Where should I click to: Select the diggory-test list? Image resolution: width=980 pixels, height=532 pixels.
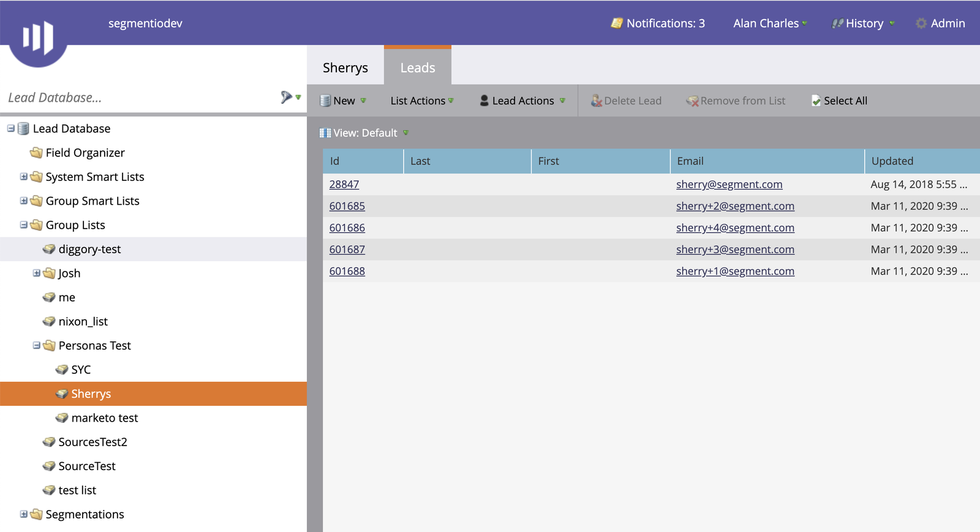[89, 249]
